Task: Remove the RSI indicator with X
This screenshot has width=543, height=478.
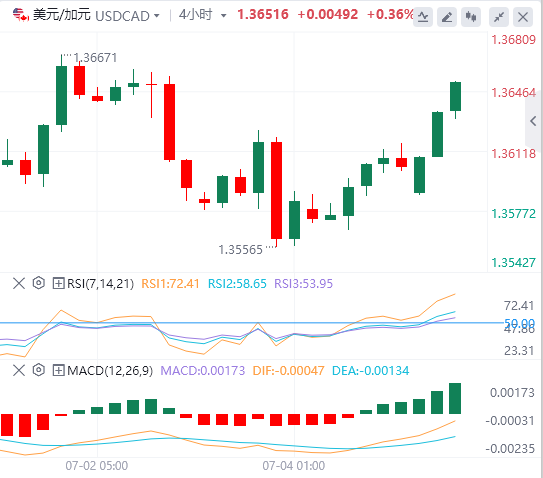Action: coord(19,283)
